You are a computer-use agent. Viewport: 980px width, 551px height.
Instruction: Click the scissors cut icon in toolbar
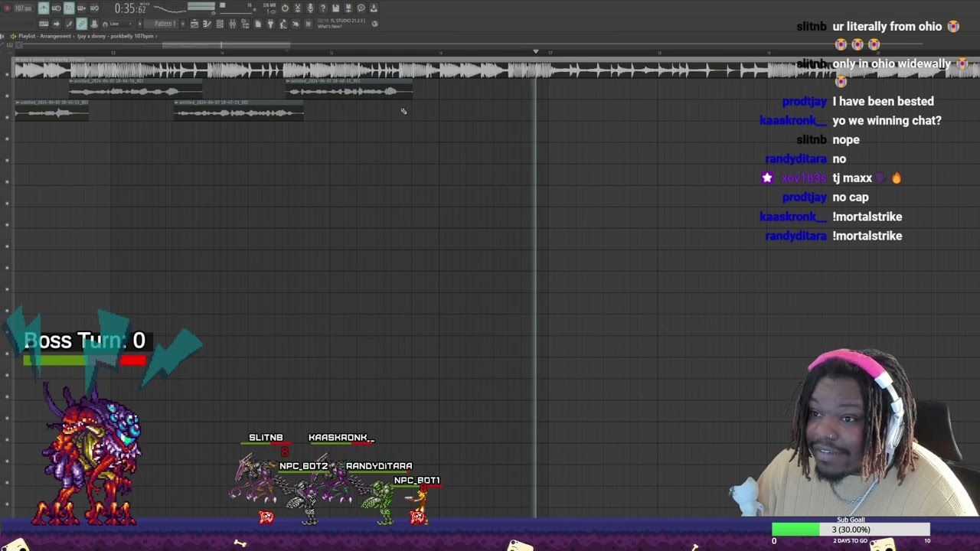(x=298, y=8)
